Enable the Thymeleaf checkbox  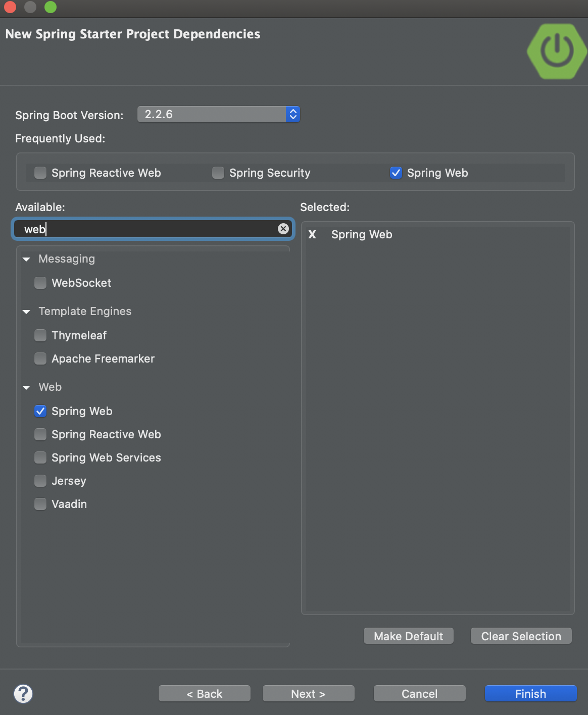40,335
